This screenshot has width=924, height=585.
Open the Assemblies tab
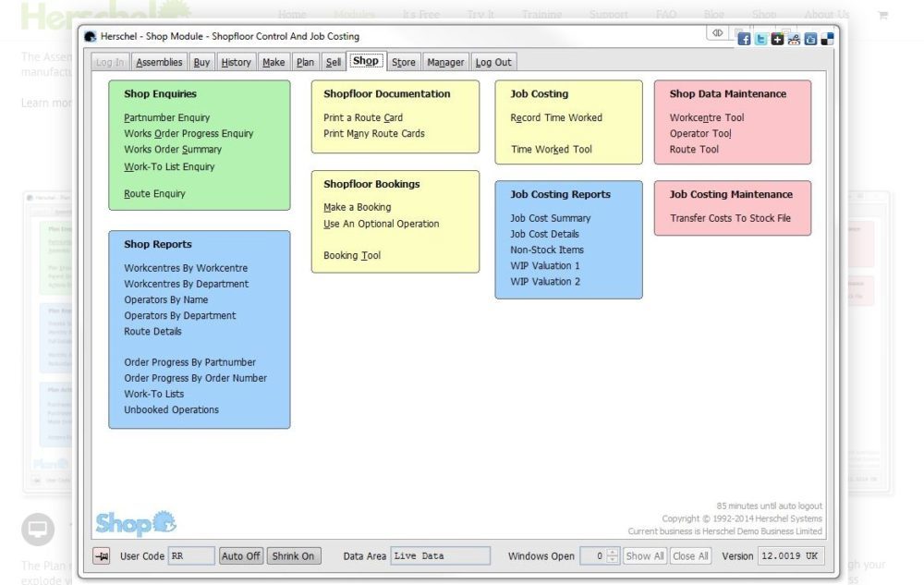click(x=159, y=62)
